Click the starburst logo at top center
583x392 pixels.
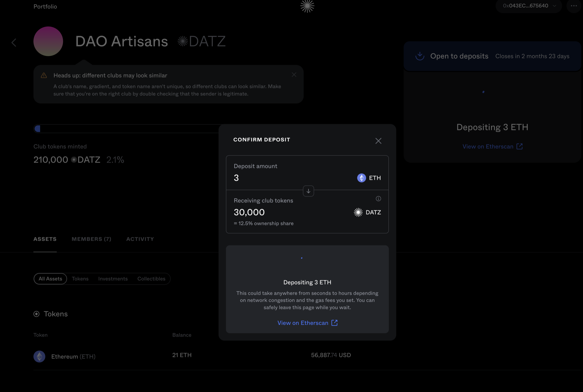point(307,6)
